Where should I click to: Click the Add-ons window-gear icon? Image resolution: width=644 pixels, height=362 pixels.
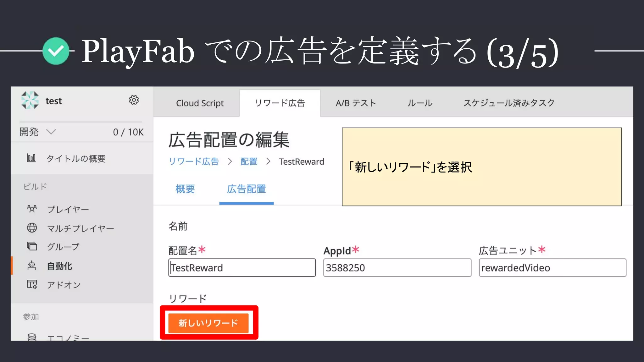tap(32, 284)
